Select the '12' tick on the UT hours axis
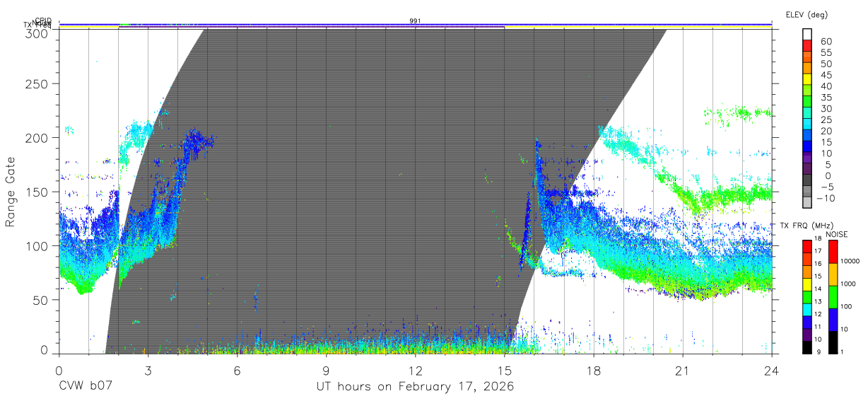Image resolution: width=868 pixels, height=401 pixels. [415, 371]
